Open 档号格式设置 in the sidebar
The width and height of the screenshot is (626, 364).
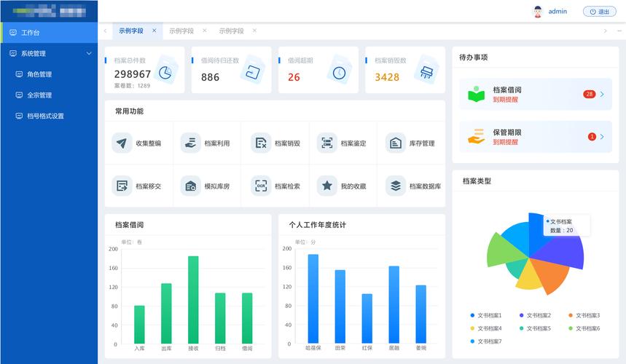tap(49, 116)
